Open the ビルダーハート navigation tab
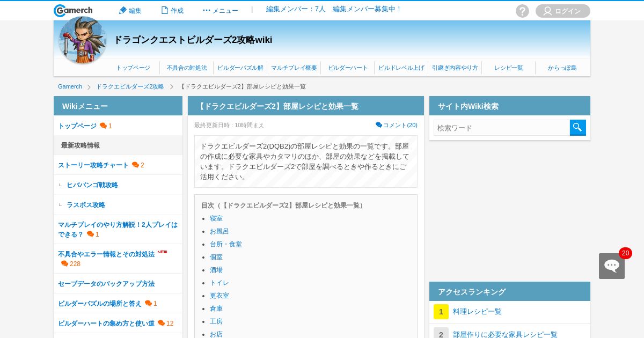The image size is (644, 338). (348, 68)
